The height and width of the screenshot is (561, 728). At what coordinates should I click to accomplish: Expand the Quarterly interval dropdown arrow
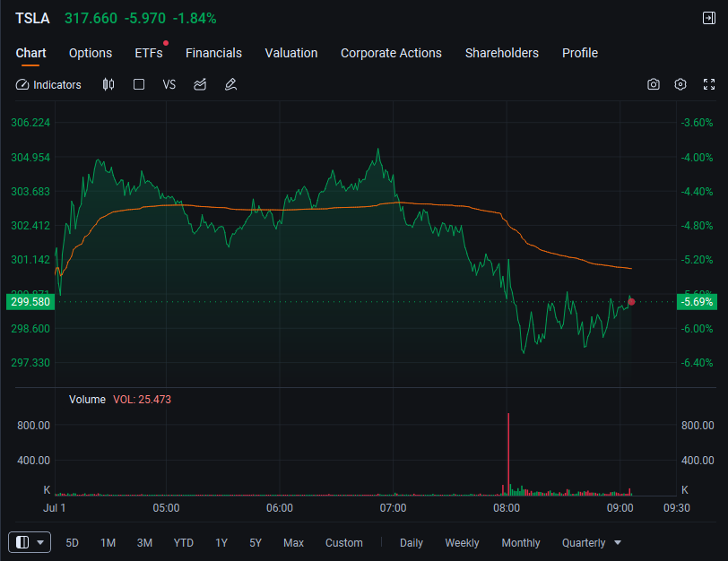pos(618,542)
